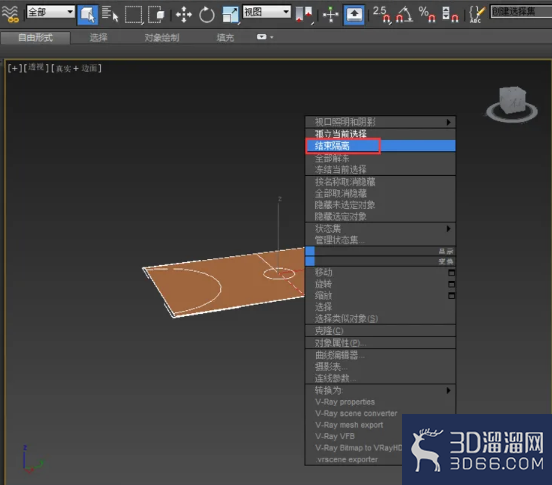Select the Scale tool in toolbar
The image size is (552, 485).
(x=231, y=15)
